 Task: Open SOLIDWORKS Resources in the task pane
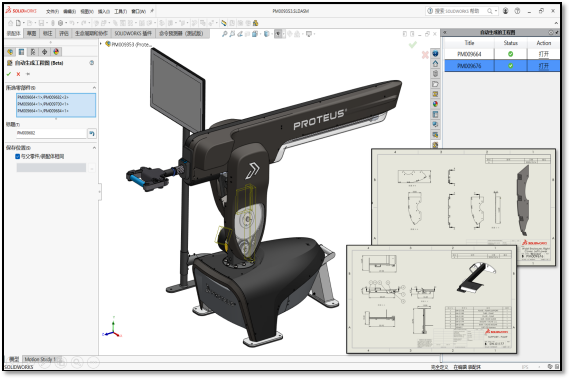tap(435, 54)
